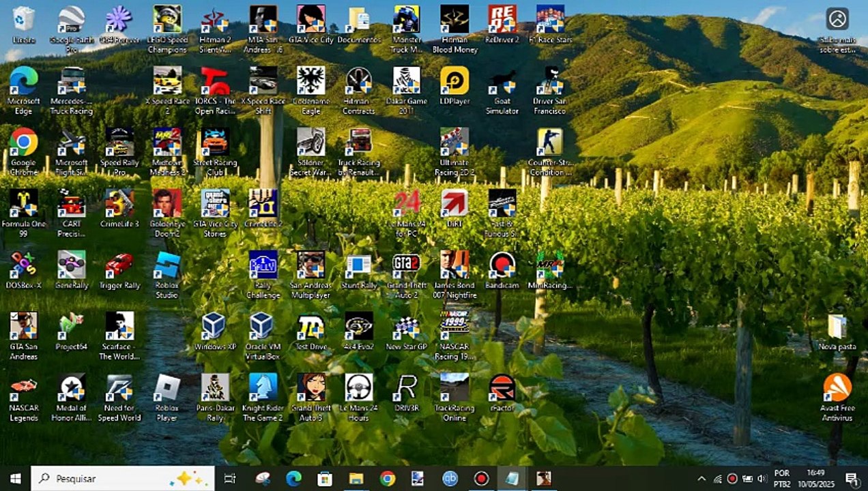This screenshot has height=491, width=868.
Task: Open the Recycle Bin (Lixeira) icon
Action: pos(24,25)
